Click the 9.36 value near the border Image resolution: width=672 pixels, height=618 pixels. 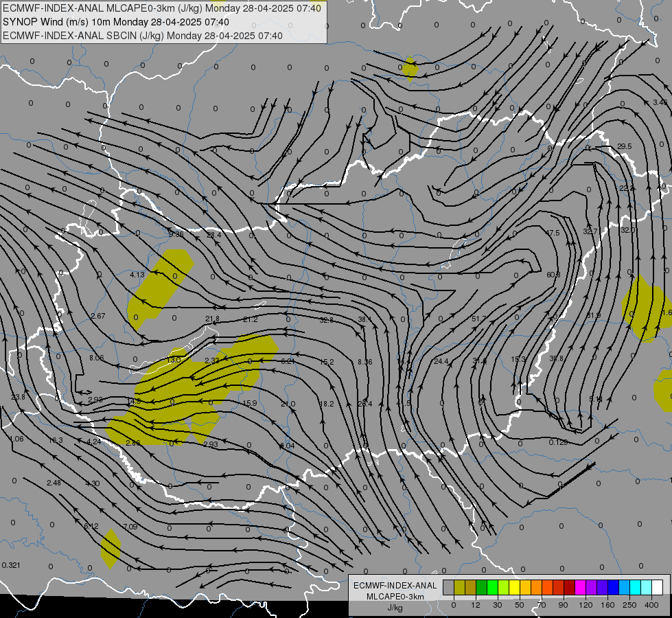click(176, 234)
